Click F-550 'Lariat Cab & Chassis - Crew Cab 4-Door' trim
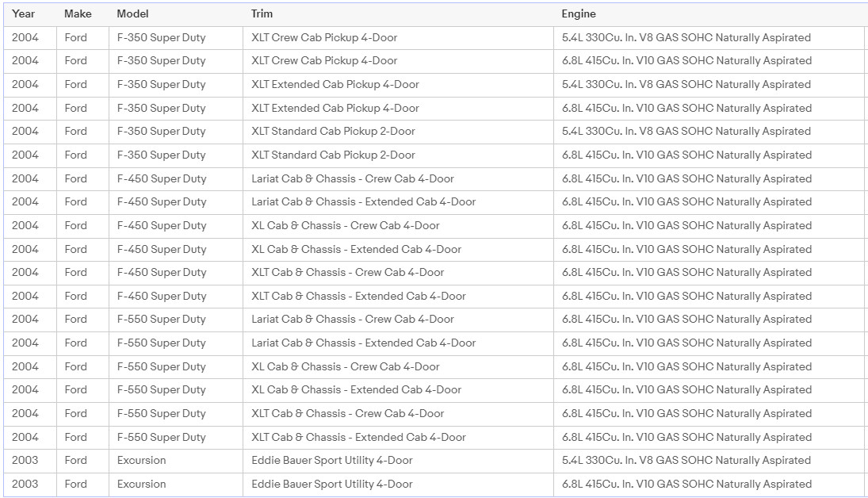The image size is (868, 498). coord(353,320)
